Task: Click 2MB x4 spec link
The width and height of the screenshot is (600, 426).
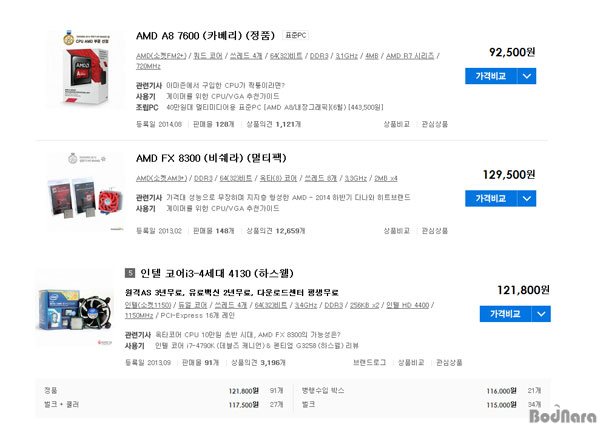Action: (x=386, y=178)
